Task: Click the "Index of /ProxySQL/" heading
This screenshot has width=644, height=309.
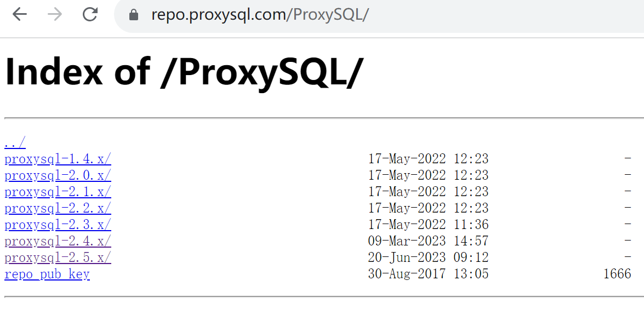Action: tap(184, 72)
